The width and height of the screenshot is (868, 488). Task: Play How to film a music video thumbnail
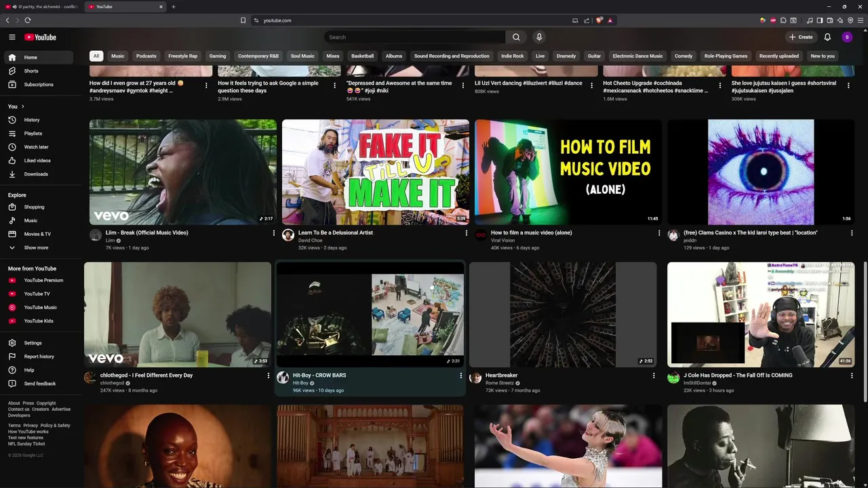click(568, 172)
